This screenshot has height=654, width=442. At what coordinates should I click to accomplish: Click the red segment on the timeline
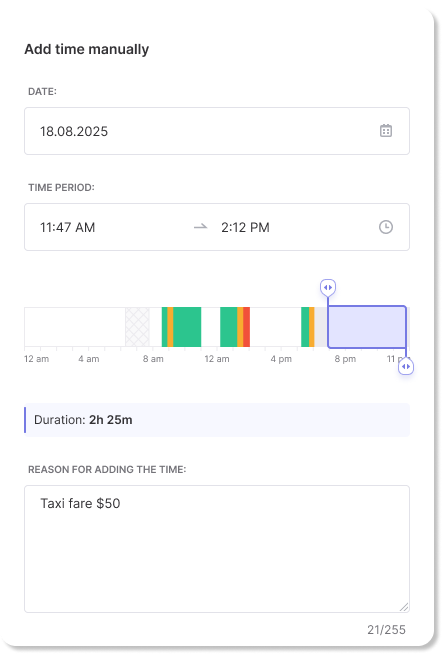pos(246,327)
